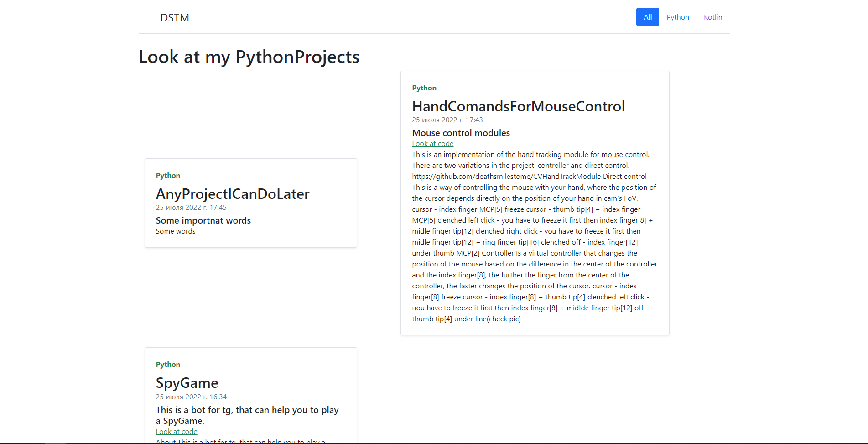Click Python label in SpyGame card

click(x=168, y=364)
